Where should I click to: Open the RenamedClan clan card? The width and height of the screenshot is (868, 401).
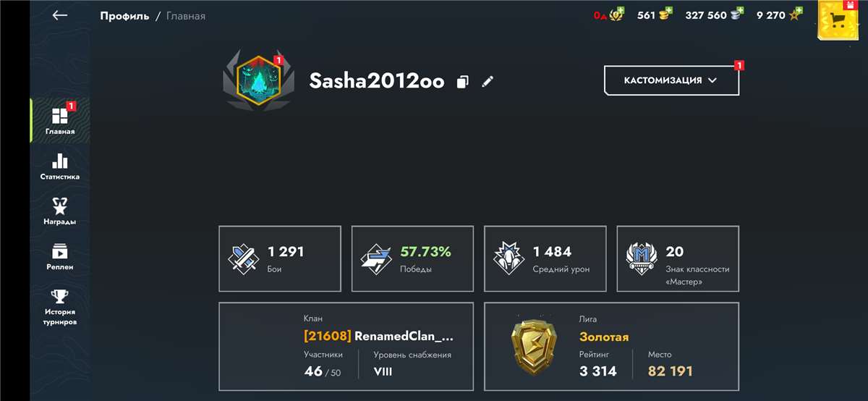pos(346,347)
